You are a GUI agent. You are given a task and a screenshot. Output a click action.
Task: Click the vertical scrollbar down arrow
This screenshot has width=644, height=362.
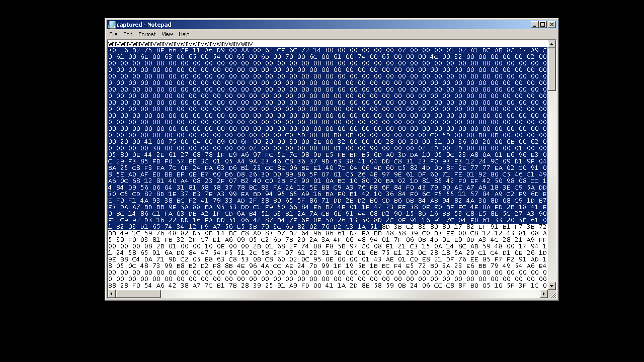(x=551, y=286)
